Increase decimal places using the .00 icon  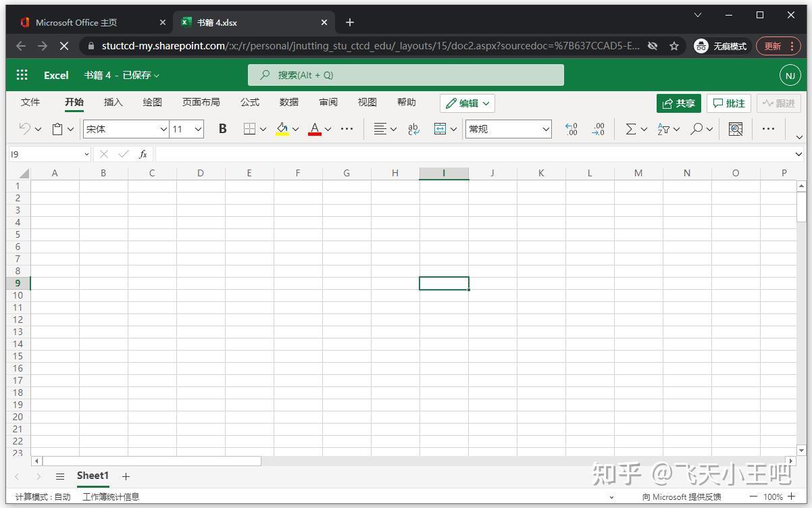point(572,128)
